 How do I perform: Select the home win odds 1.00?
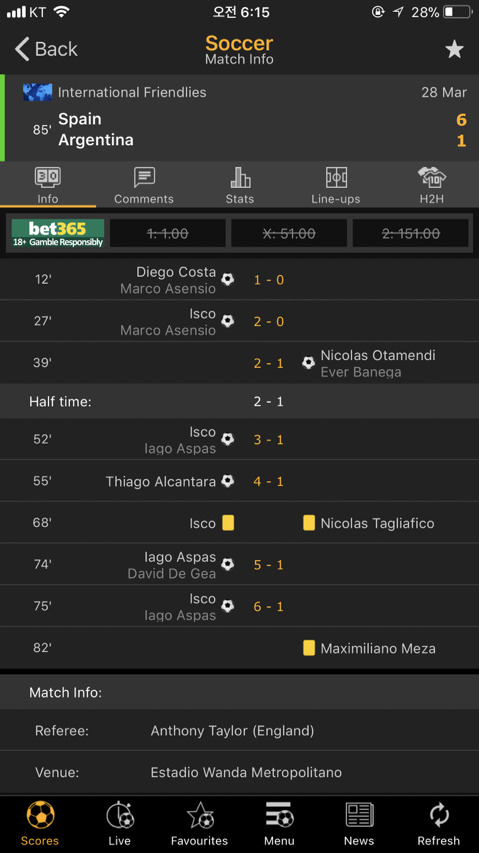(167, 233)
